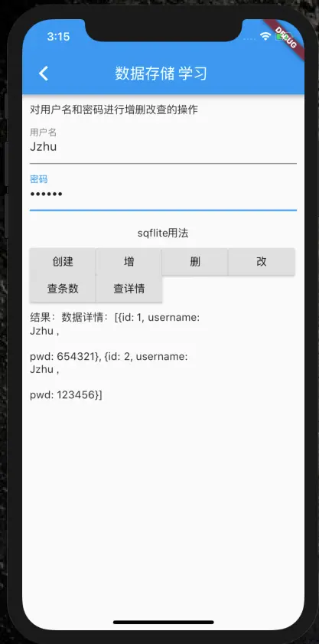Tap the description text about 增删改查
This screenshot has height=644, width=319.
[114, 110]
